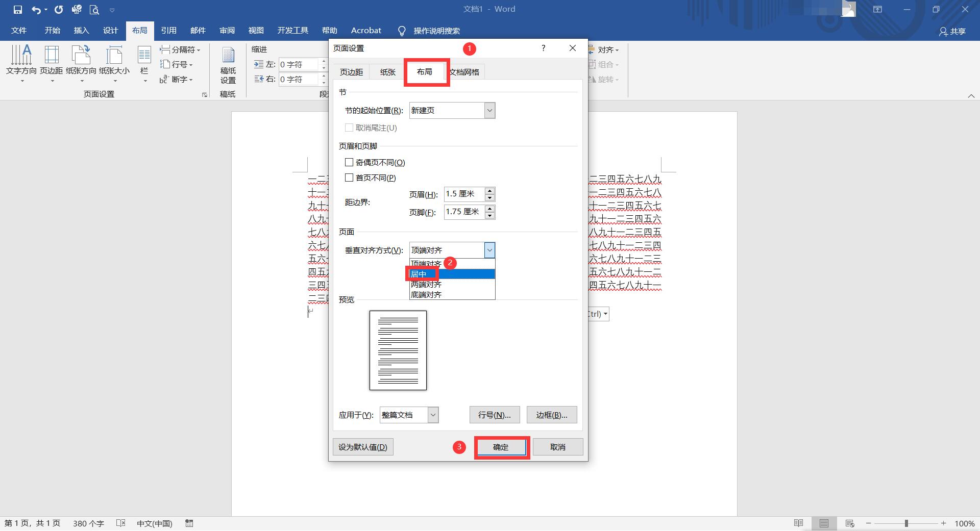This screenshot has width=980, height=531.
Task: Click the 操作说明搜索 lightbulb search
Action: (x=429, y=31)
